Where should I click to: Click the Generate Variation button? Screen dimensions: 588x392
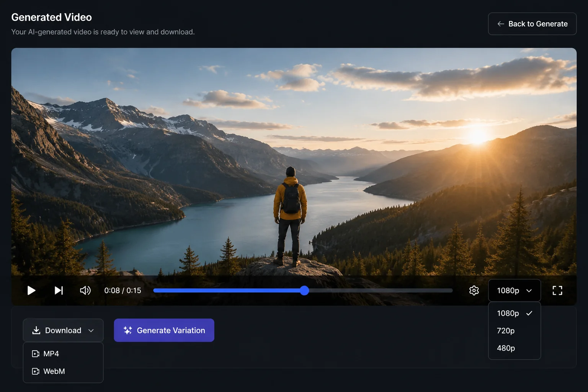(164, 330)
